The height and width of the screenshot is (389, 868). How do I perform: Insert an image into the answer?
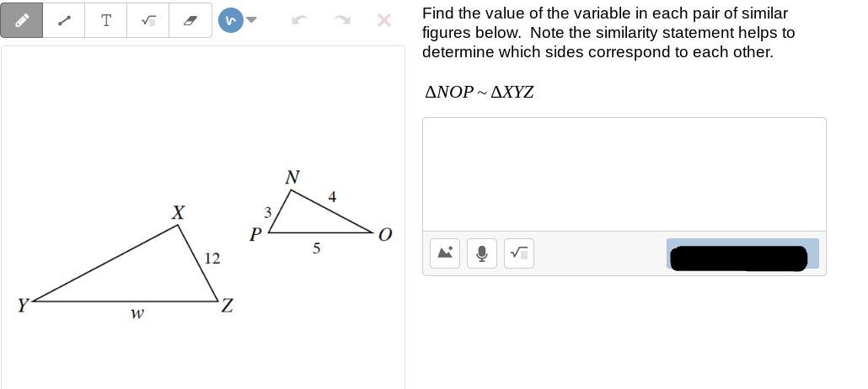445,253
